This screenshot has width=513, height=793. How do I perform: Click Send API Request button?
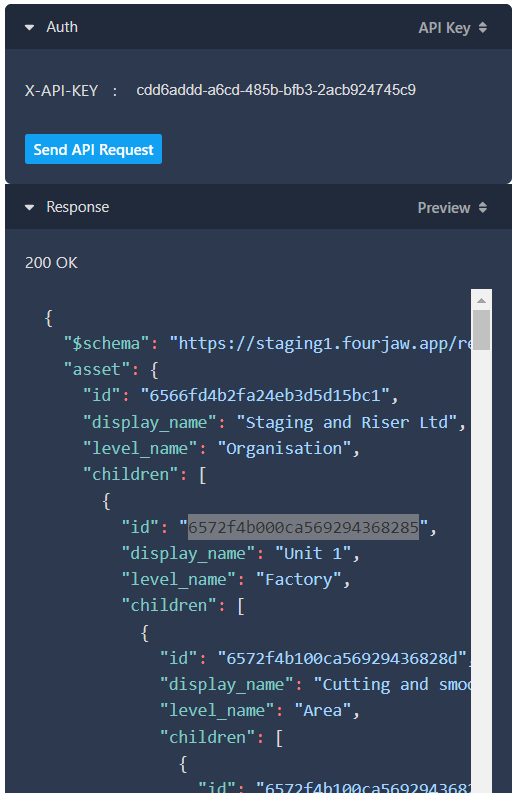(94, 149)
